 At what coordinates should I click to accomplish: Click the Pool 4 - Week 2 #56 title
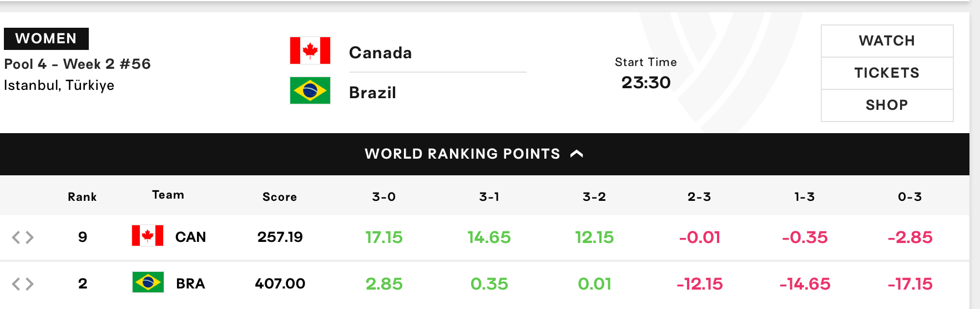click(x=77, y=64)
